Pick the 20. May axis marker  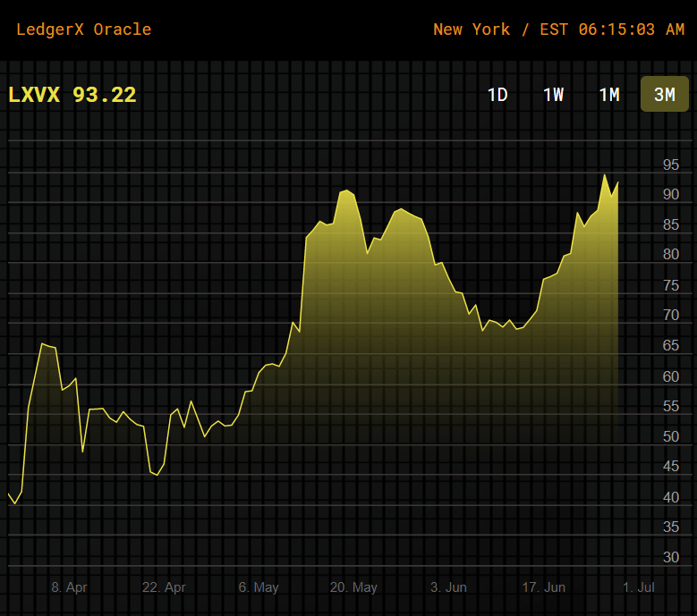pyautogui.click(x=353, y=587)
